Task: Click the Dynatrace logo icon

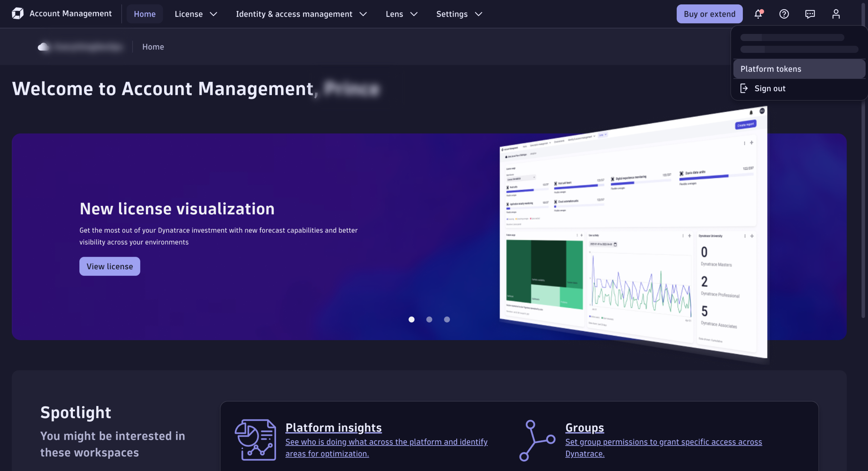Action: click(18, 14)
